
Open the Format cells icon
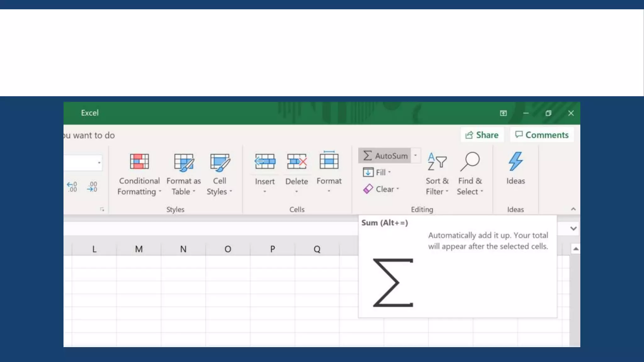pyautogui.click(x=329, y=161)
